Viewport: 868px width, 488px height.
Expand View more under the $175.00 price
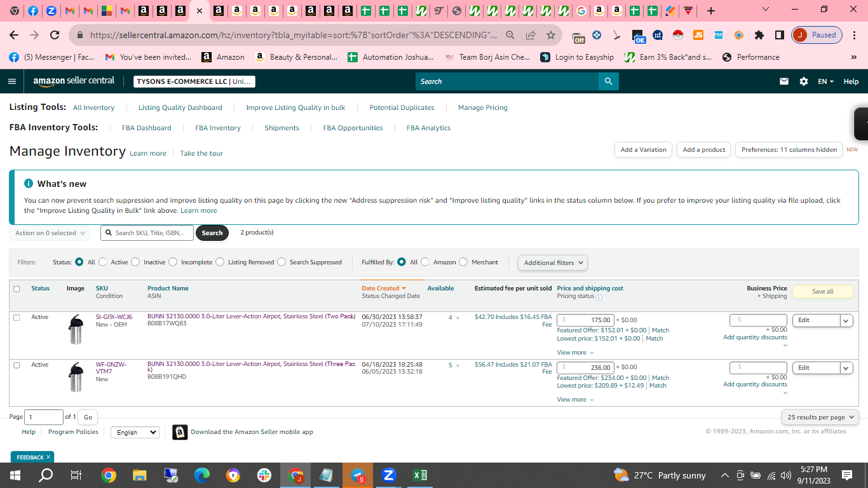[575, 353]
